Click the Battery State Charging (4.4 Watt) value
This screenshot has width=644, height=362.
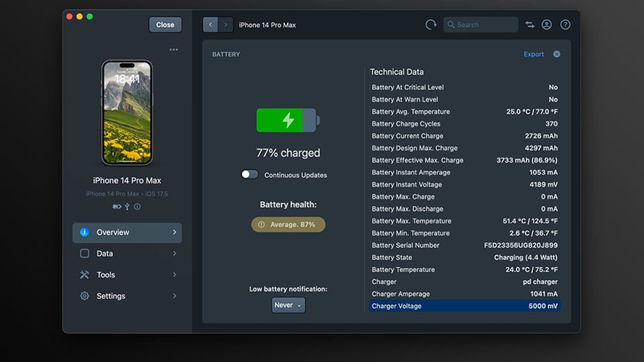[526, 257]
